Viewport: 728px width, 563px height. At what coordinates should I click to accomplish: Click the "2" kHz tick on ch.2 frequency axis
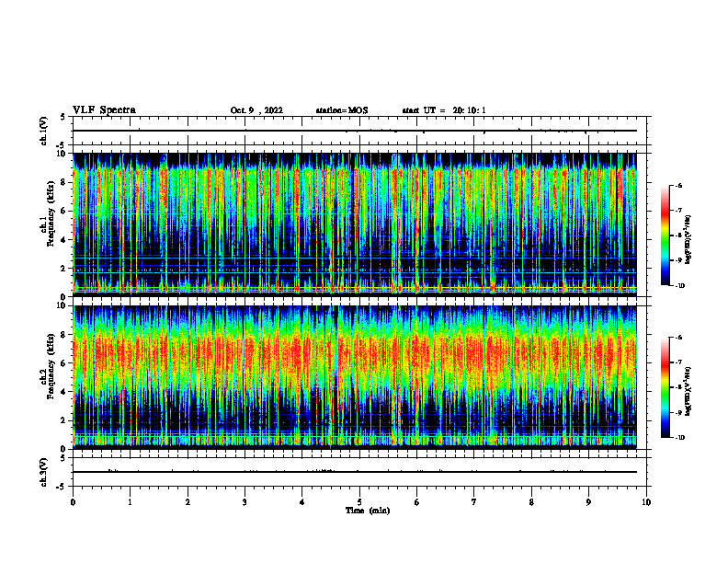(x=64, y=420)
